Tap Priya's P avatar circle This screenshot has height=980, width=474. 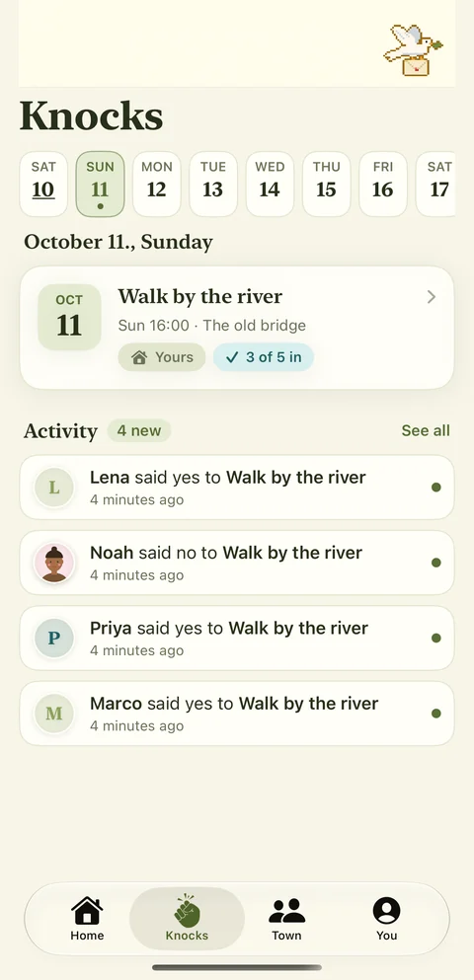pyautogui.click(x=53, y=639)
